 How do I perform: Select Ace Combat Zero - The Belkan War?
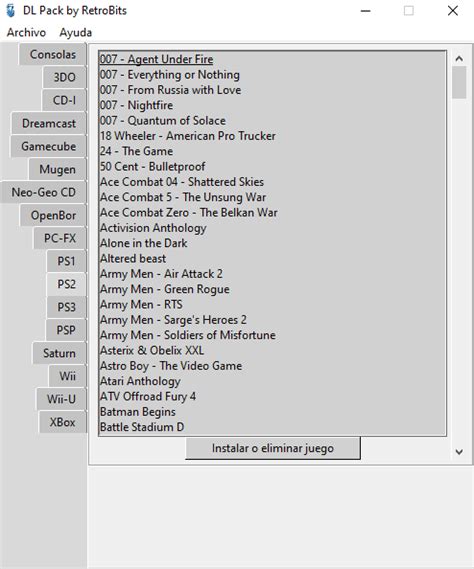tap(272, 212)
